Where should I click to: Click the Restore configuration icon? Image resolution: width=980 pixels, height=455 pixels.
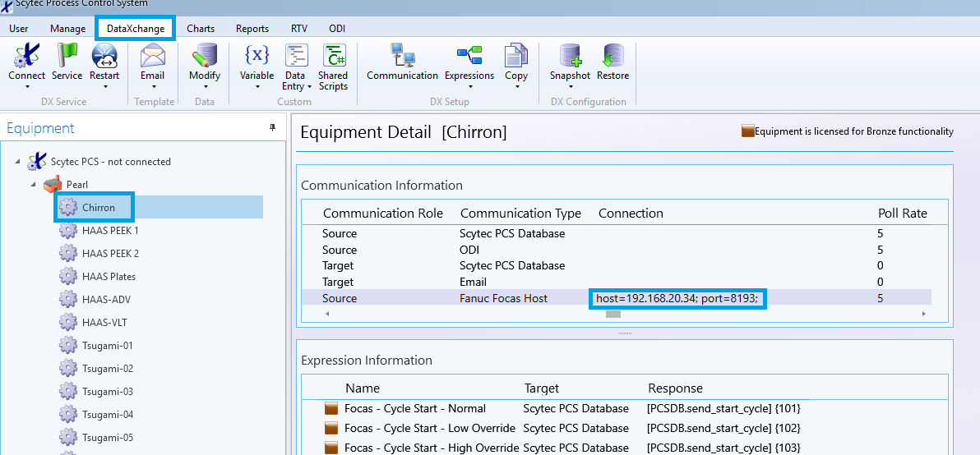tap(612, 56)
